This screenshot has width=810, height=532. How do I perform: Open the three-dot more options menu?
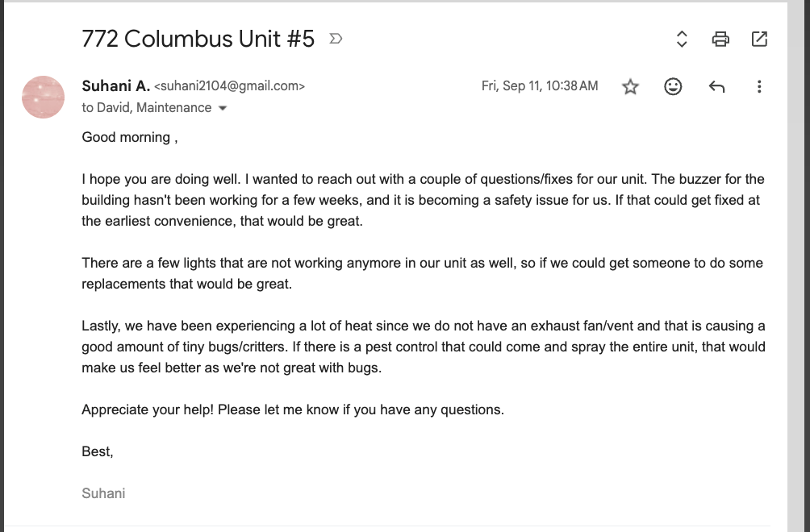[759, 86]
